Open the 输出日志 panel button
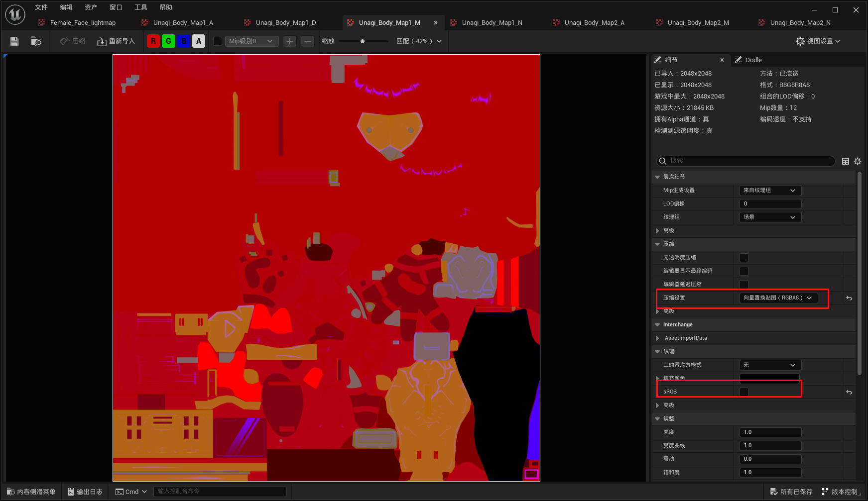Image resolution: width=868 pixels, height=501 pixels. [85, 492]
